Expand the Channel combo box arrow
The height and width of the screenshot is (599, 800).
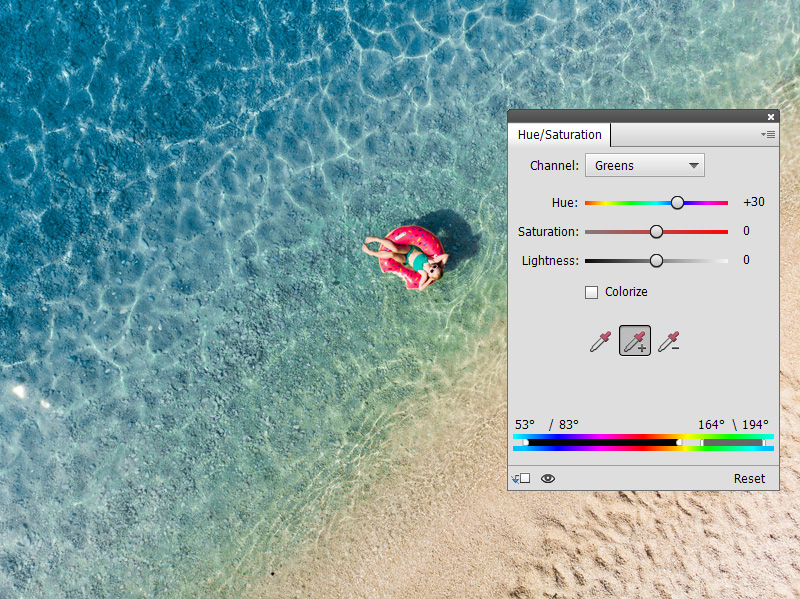pos(695,165)
